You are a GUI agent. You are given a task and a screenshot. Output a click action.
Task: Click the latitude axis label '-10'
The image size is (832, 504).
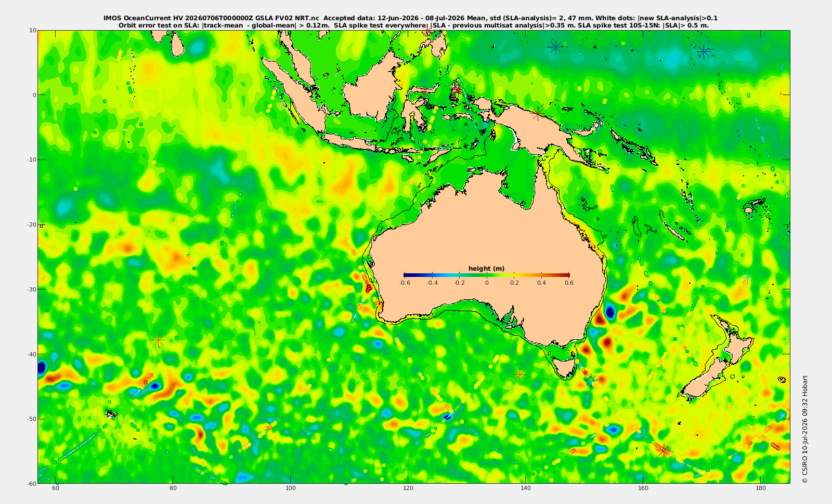(31, 160)
